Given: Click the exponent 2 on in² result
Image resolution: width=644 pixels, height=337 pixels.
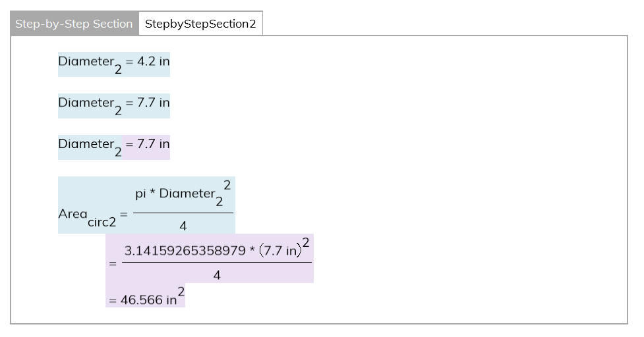Looking at the screenshot, I should 181,290.
